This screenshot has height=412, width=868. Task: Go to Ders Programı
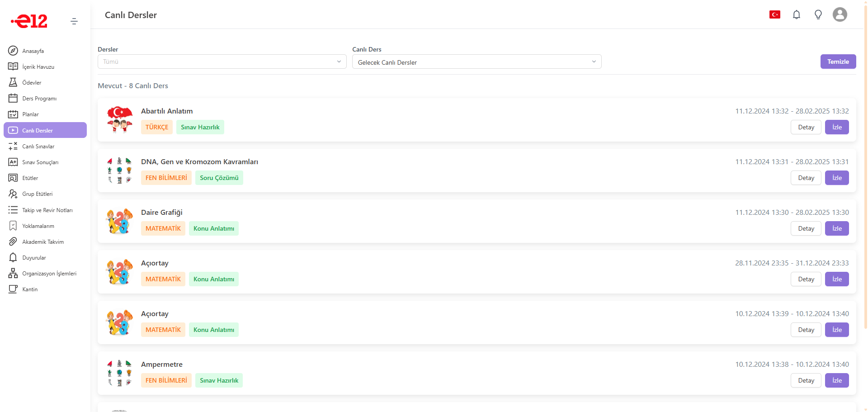39,99
